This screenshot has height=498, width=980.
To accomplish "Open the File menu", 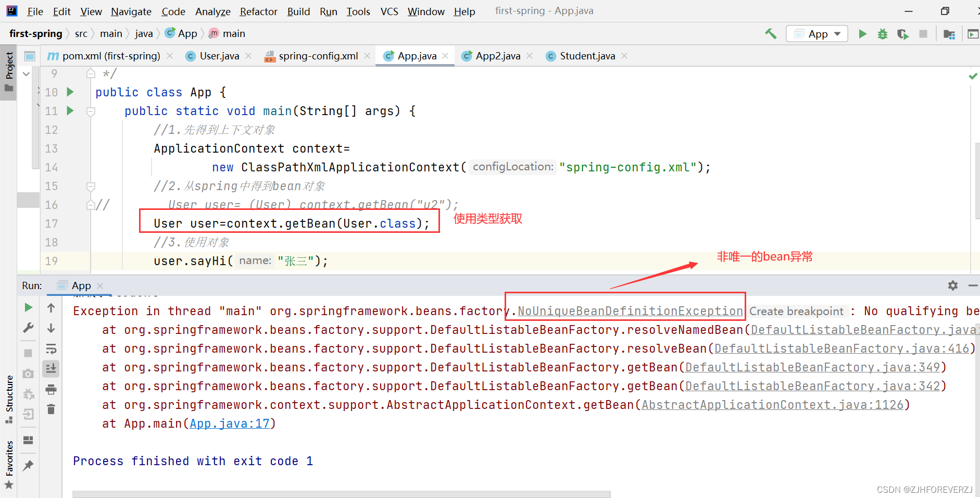I will coord(35,11).
